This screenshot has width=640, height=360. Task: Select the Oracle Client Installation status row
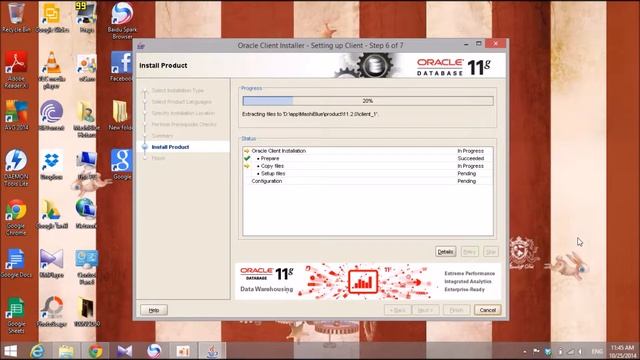[368, 151]
